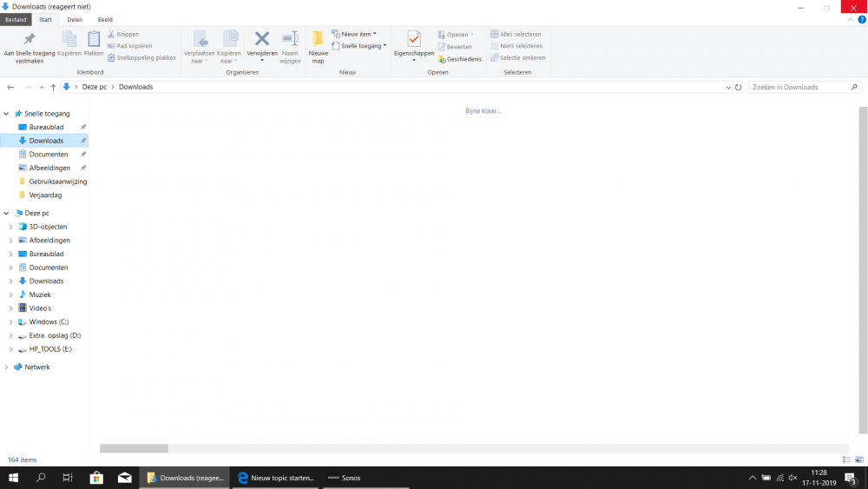868x489 pixels.
Task: Expand the Windows (C:) drive node
Action: 10,321
